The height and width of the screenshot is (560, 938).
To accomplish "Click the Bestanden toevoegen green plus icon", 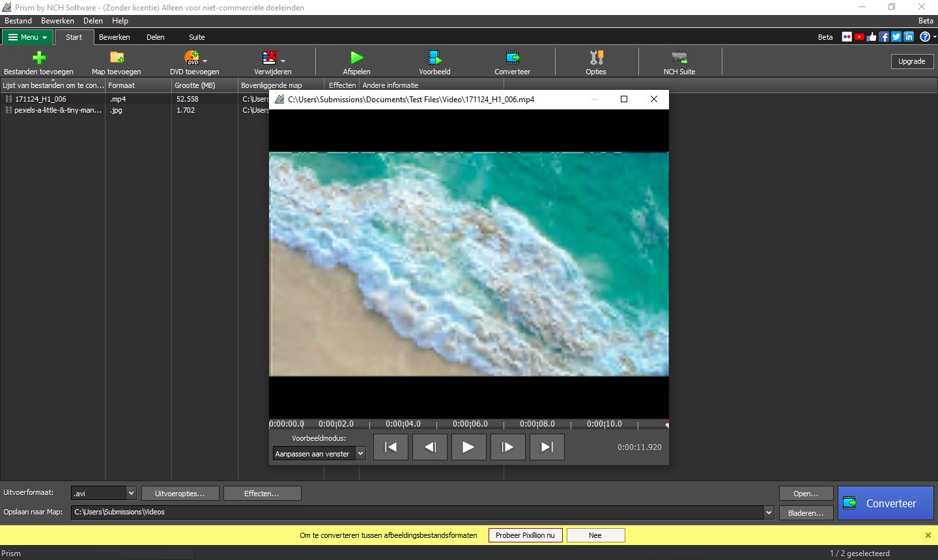I will (39, 57).
